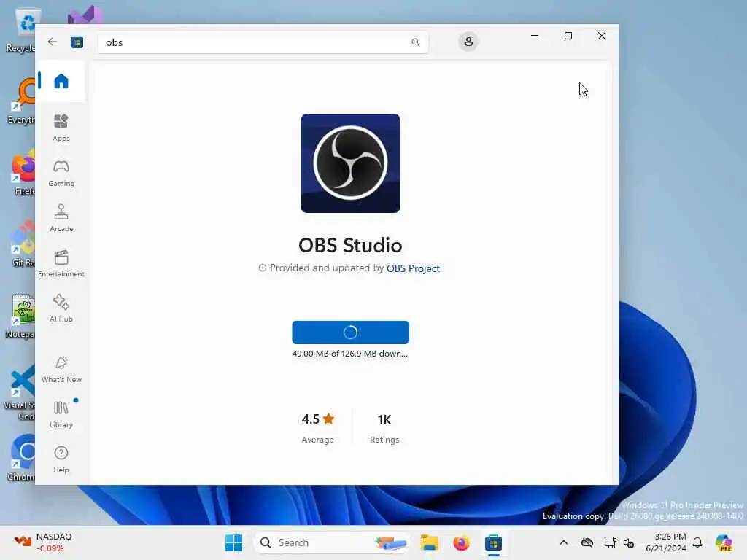Open the clock showing 3:26 PM
The width and height of the screenshot is (747, 560).
click(665, 542)
